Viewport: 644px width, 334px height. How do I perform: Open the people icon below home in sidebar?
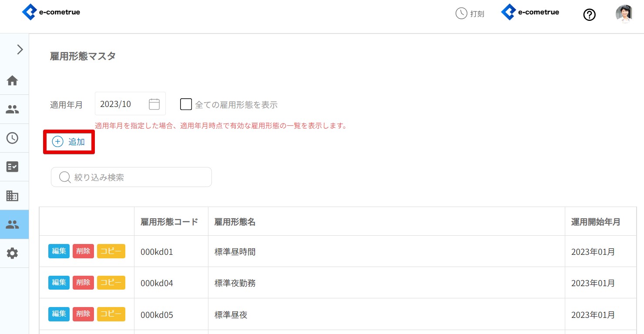pos(12,110)
